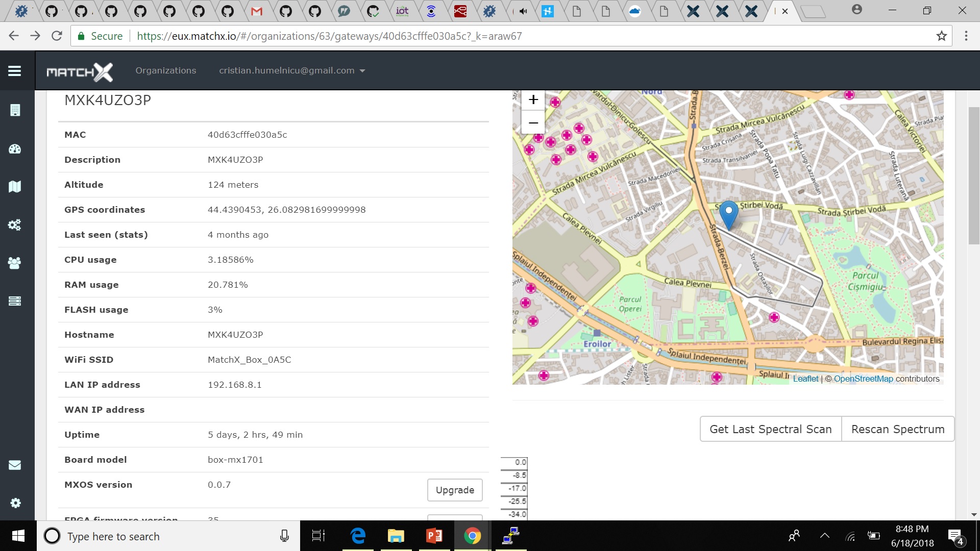Show hidden system tray icons
Screen dimensions: 980x551
tap(824, 536)
